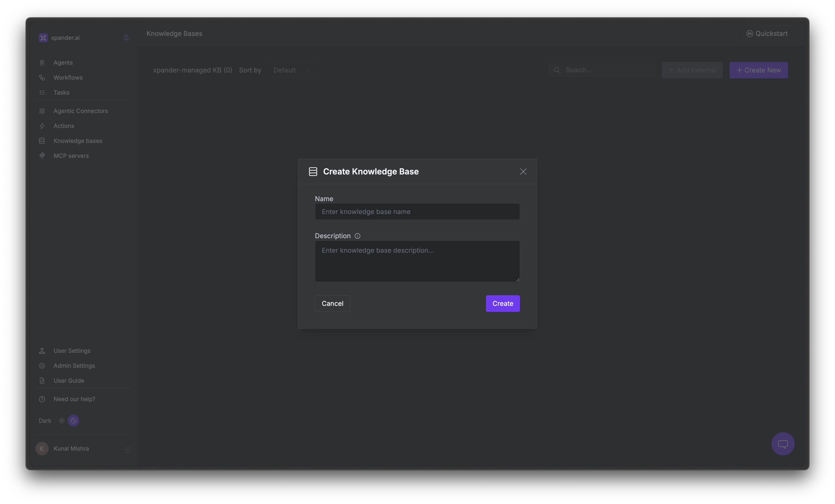Screen dimensions: 835x504
Task: Select the Agentic Connectors grid icon
Action: tap(42, 111)
